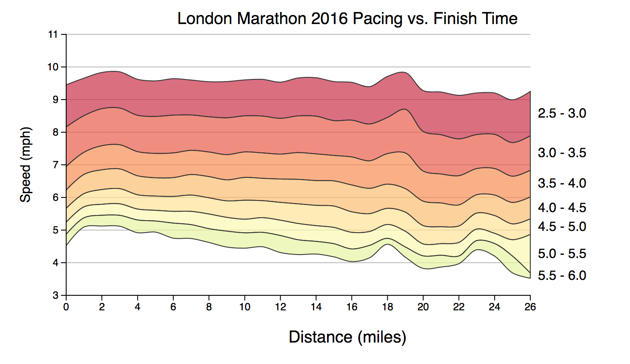Click the 3 mph tick on y-axis
The image size is (630, 364).
(55, 295)
